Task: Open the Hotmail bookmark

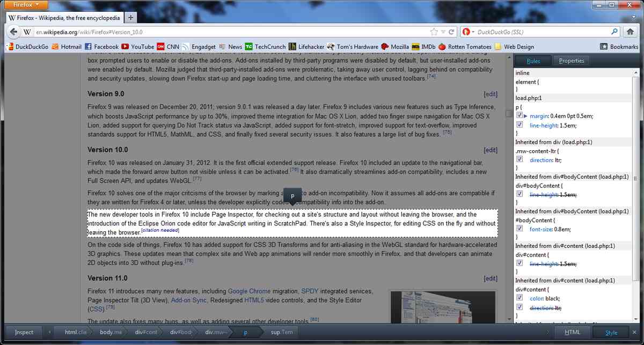Action: point(67,47)
